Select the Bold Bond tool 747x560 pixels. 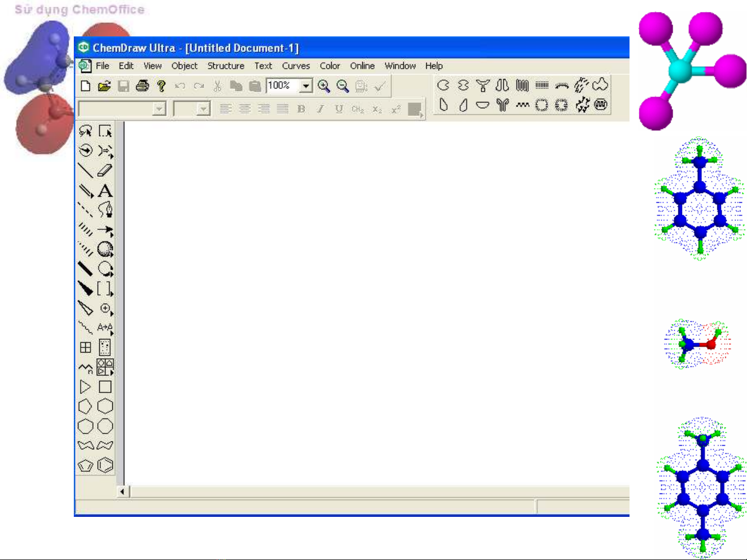click(85, 269)
